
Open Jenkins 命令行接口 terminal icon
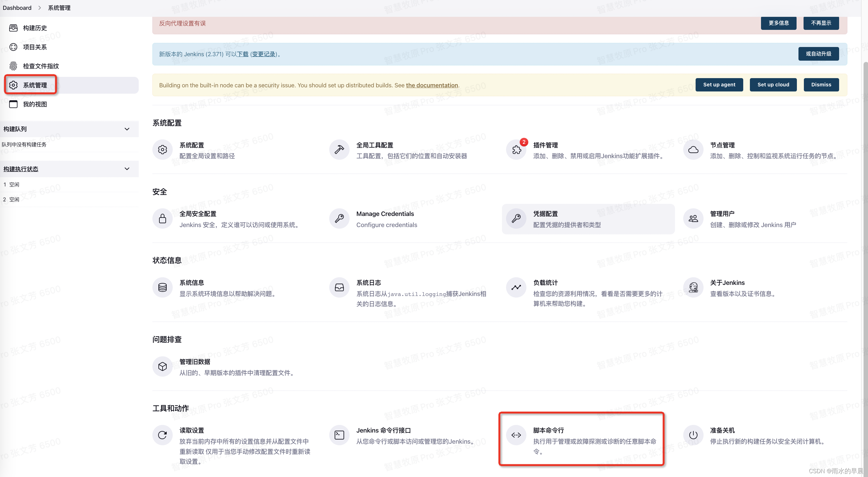(x=339, y=435)
